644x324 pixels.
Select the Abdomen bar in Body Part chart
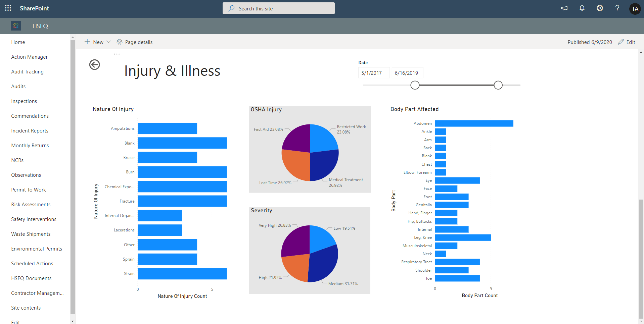click(x=474, y=123)
